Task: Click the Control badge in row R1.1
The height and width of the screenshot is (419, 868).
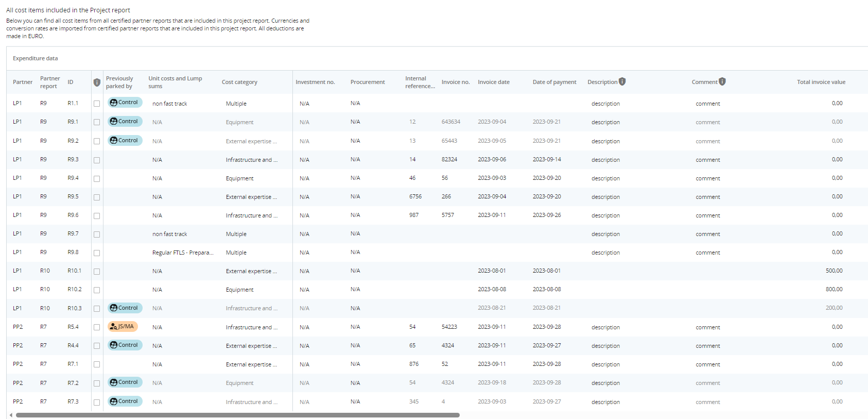Action: tap(125, 103)
